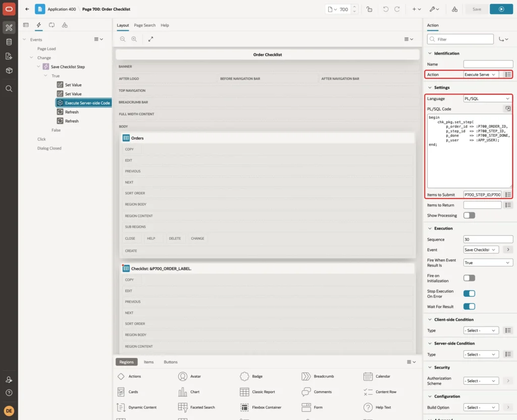Screen dimensions: 517x420
Task: Select Regions gallery tab
Action: pyautogui.click(x=126, y=362)
